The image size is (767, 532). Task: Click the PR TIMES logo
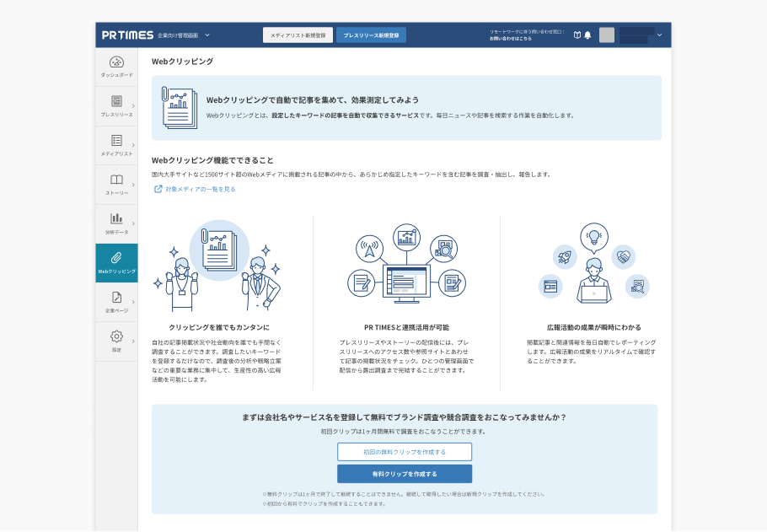(x=127, y=35)
